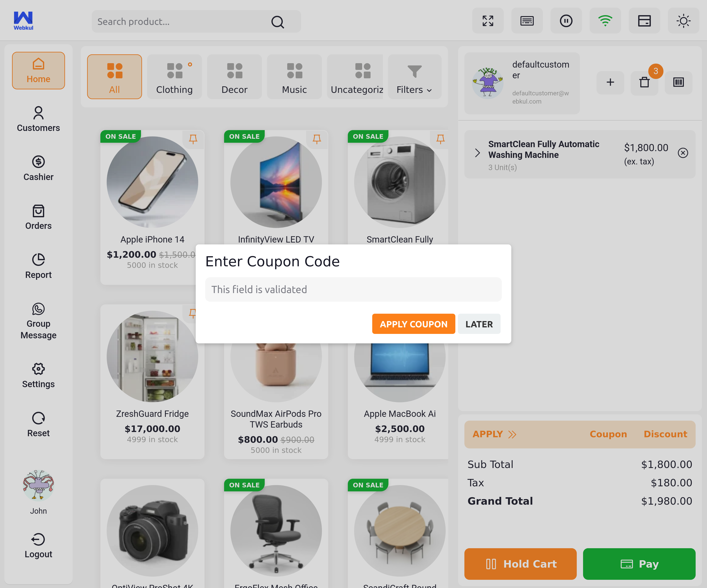Screen dimensions: 707x588
Task: Click the green Wi-Fi status icon
Action: (x=605, y=21)
